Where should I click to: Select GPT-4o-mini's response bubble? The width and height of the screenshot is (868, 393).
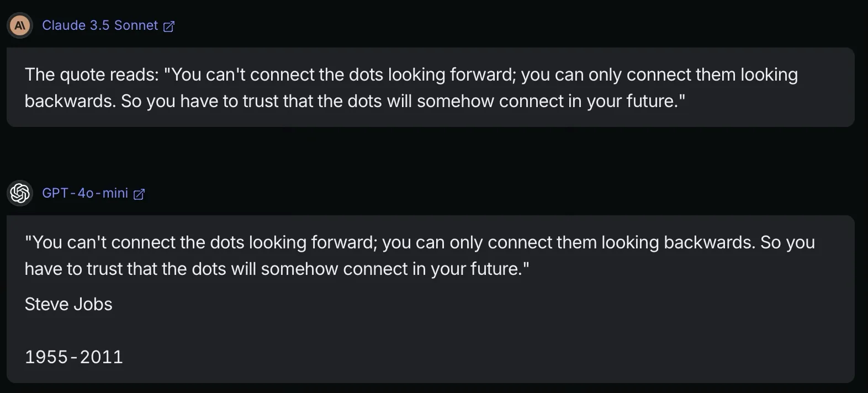(431, 298)
